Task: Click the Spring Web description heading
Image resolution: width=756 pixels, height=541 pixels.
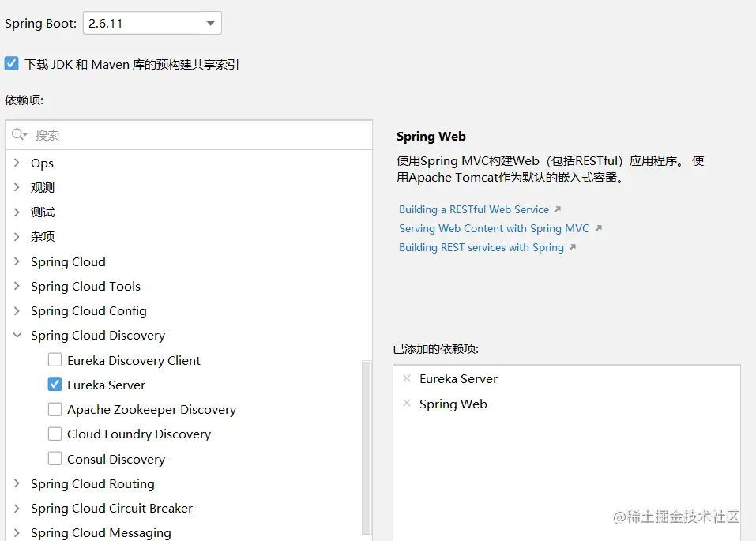Action: tap(431, 137)
